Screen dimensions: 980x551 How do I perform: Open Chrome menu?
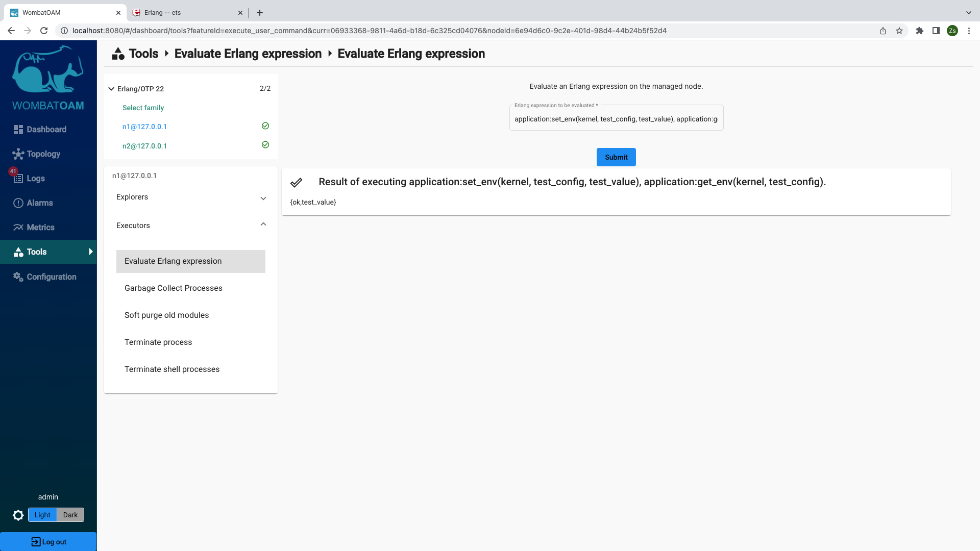click(969, 31)
